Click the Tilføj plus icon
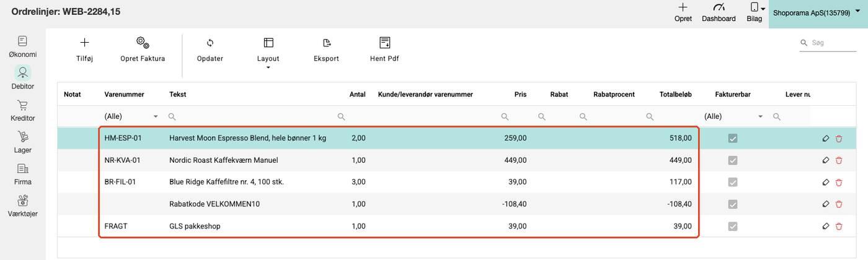 (x=85, y=43)
